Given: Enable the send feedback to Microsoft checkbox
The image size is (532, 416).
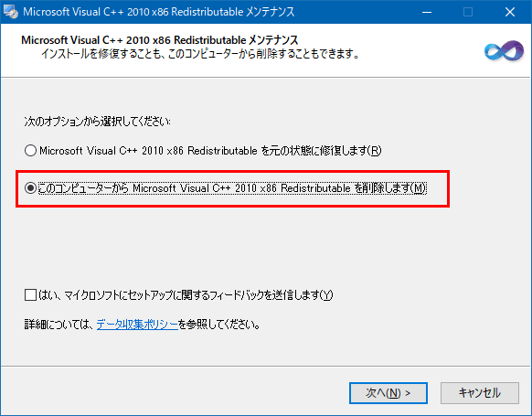Looking at the screenshot, I should 30,294.
